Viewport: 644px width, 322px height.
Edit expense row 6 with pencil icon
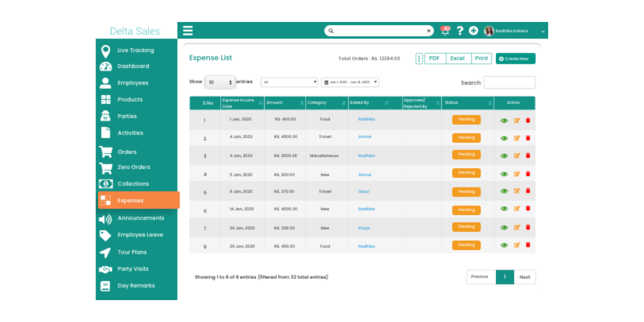(517, 209)
